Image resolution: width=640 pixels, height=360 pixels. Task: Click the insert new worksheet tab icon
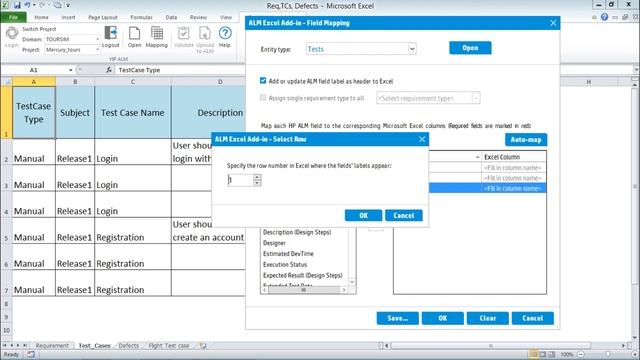coord(202,345)
